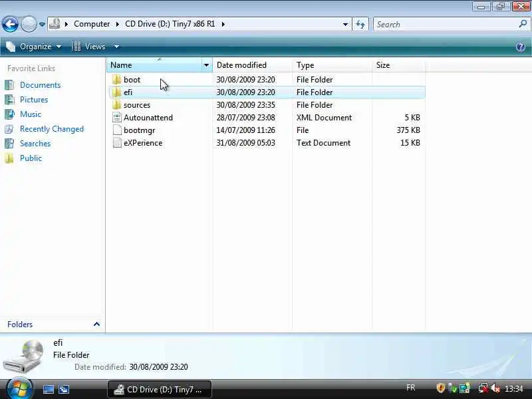Click the Public folder sidebar icon

pyautogui.click(x=9, y=158)
